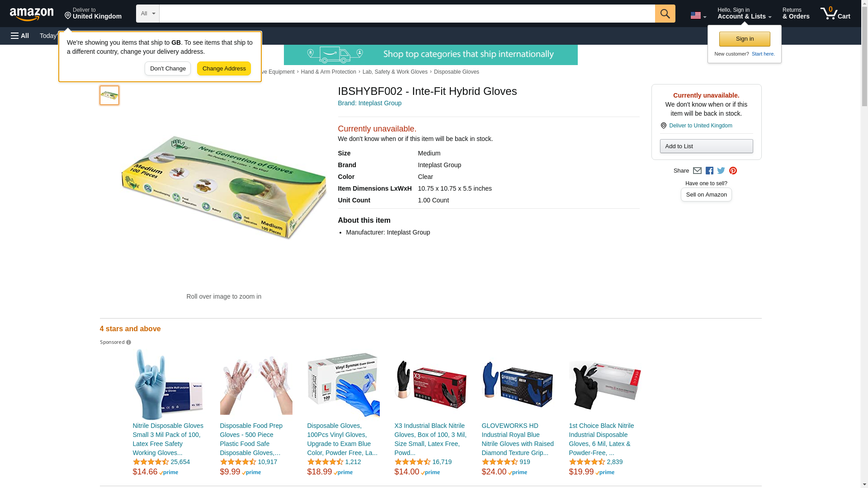Click the search magnifier button

click(665, 14)
